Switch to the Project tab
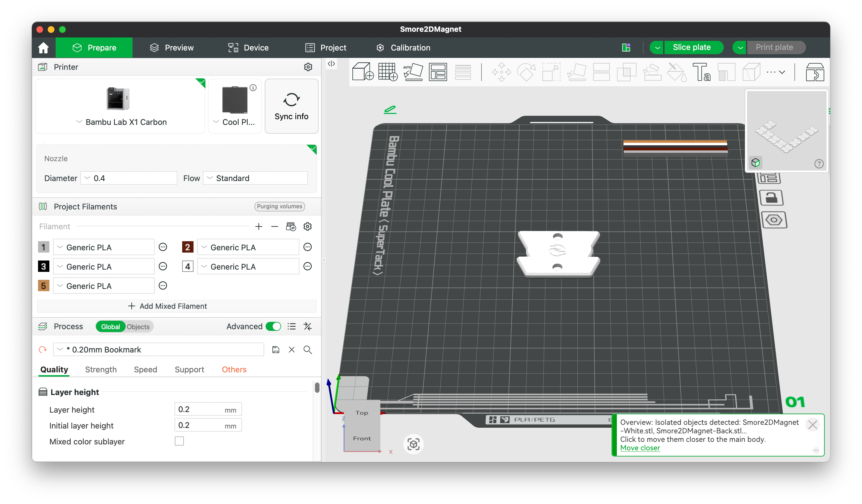 coord(326,48)
